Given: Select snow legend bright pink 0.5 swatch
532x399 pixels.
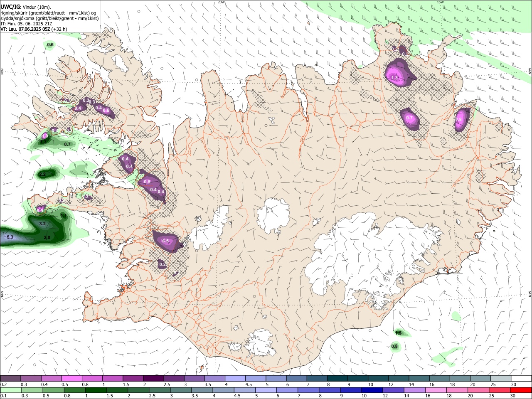Looking at the screenshot, I should [71, 379].
